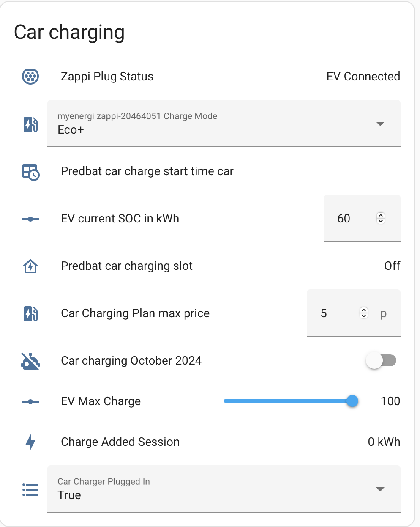Click the Car Charging Plan max price field

tap(354, 313)
